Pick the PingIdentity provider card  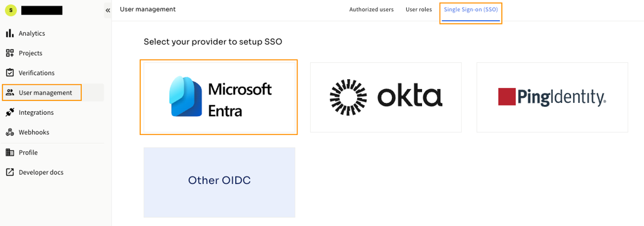[552, 97]
